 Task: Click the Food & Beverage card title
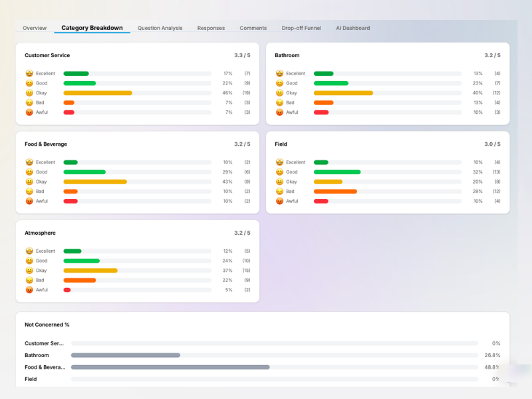[46, 144]
